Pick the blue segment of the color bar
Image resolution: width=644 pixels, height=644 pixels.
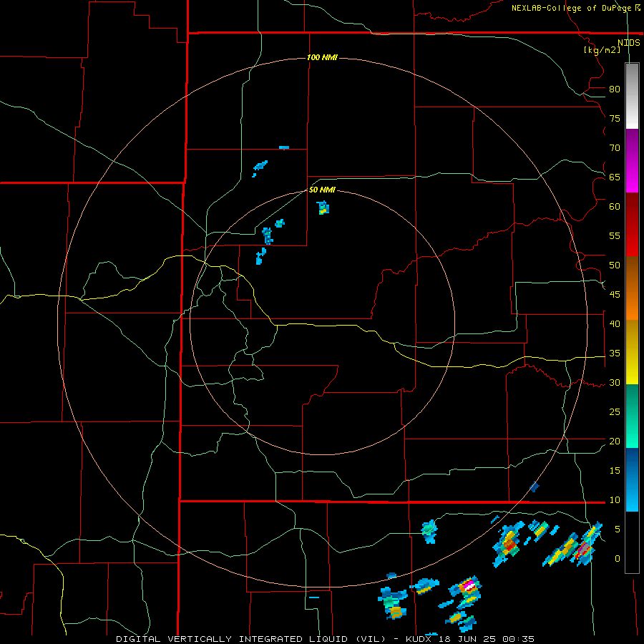coord(632,479)
